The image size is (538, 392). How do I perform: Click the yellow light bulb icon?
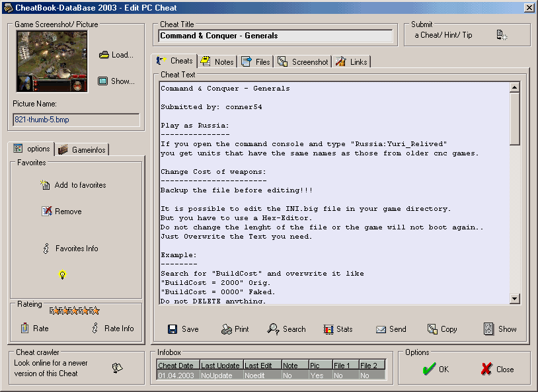(63, 274)
